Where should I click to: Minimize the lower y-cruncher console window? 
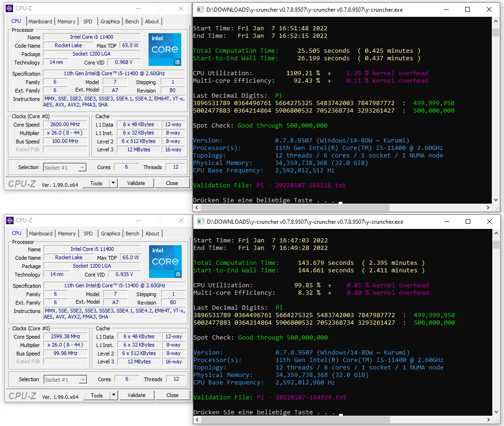[447, 221]
